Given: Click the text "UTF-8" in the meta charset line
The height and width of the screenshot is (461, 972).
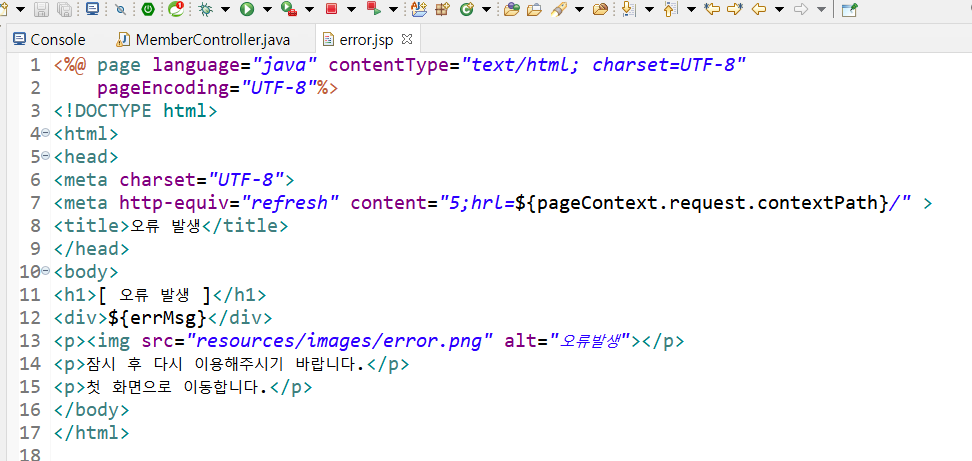Looking at the screenshot, I should click(x=245, y=180).
